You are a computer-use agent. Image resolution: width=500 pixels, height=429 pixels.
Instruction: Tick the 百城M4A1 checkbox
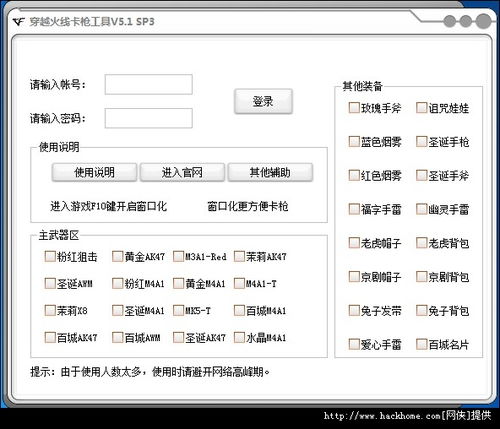[x=239, y=310]
